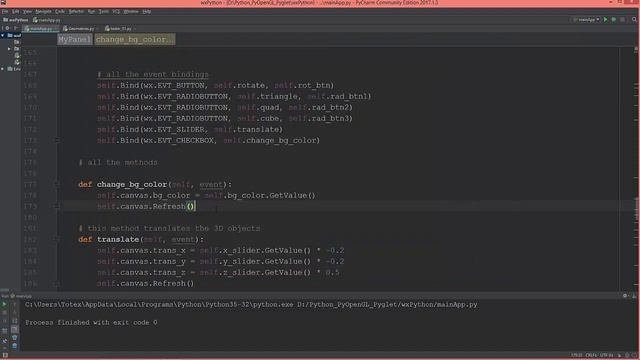Switch to the mainApp.py editor tab
640x360 pixels.
click(41, 29)
